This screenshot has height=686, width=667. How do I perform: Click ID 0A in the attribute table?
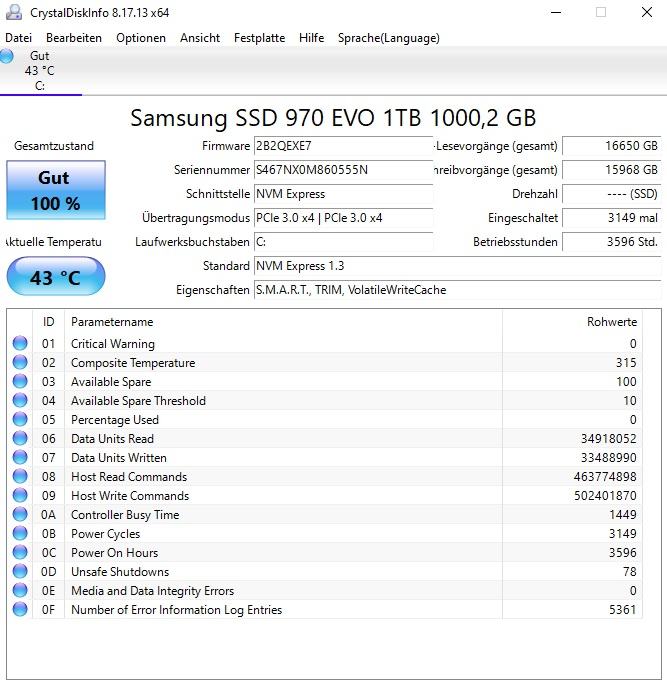[49, 515]
